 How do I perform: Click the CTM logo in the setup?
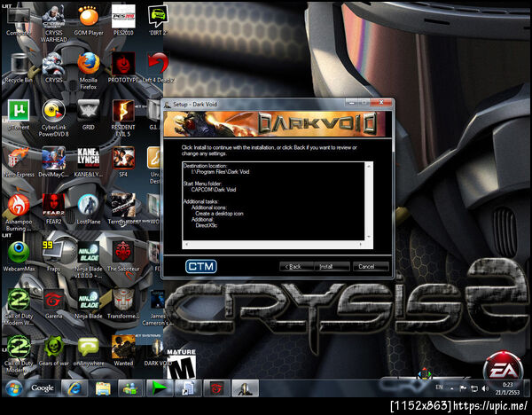[201, 266]
